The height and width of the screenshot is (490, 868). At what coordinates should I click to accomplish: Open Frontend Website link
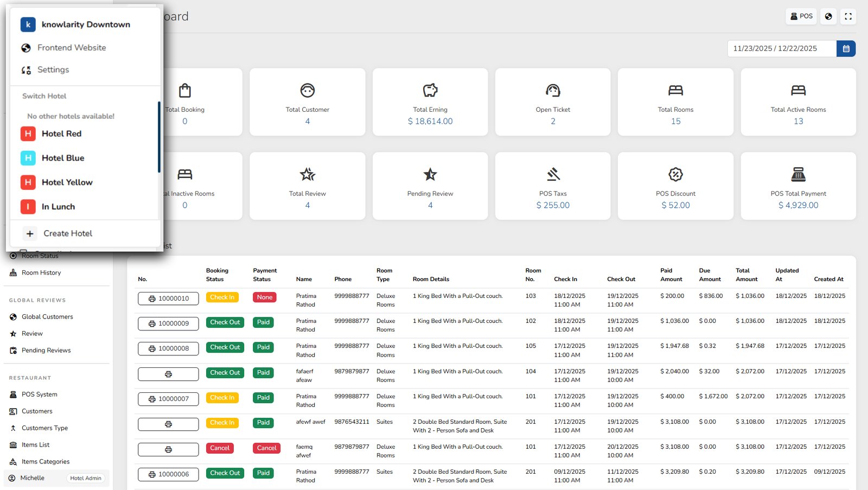(x=71, y=48)
